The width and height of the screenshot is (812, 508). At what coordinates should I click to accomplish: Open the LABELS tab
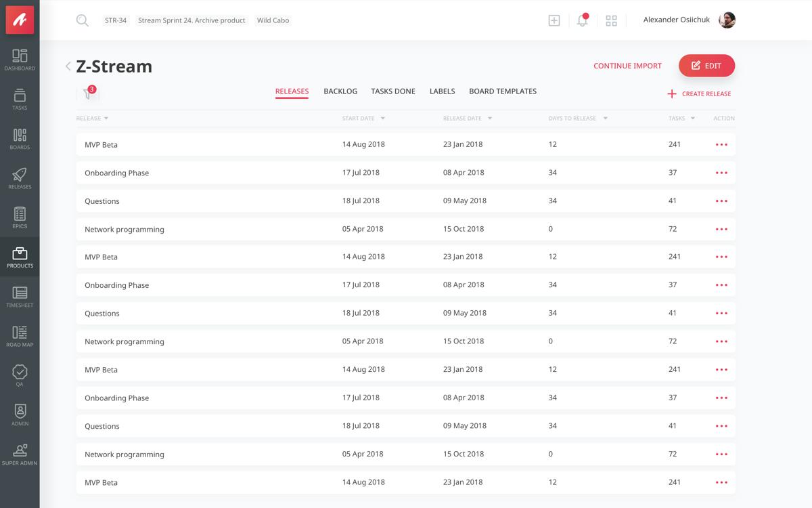click(442, 91)
